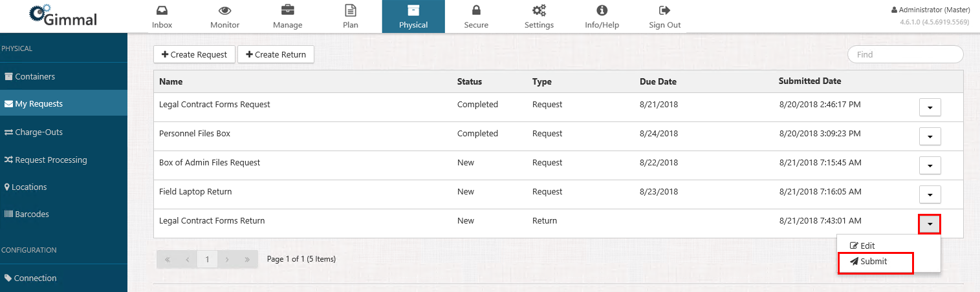Open the Manage briefcase icon
The width and height of the screenshot is (980, 292).
(288, 11)
